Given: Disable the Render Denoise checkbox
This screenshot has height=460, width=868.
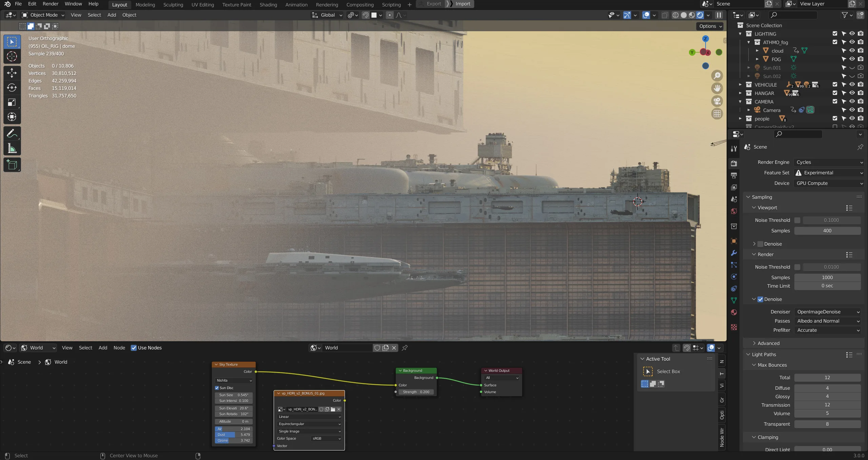Looking at the screenshot, I should 761,299.
